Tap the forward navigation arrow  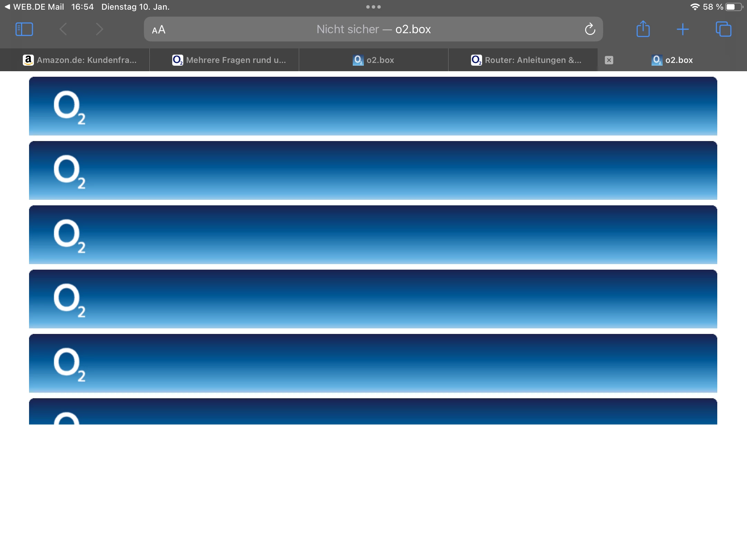pyautogui.click(x=100, y=29)
